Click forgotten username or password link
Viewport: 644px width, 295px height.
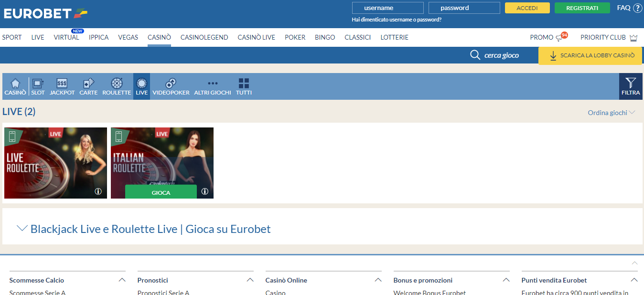[x=397, y=20]
